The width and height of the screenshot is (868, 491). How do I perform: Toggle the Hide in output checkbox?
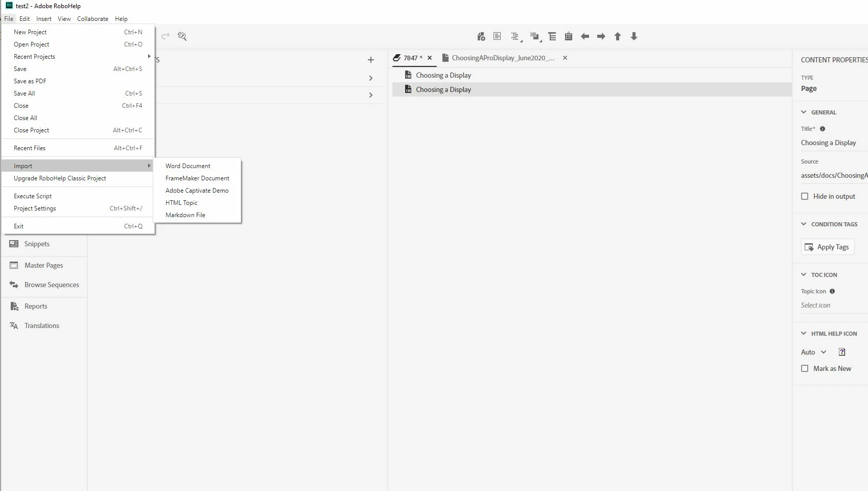pos(805,196)
